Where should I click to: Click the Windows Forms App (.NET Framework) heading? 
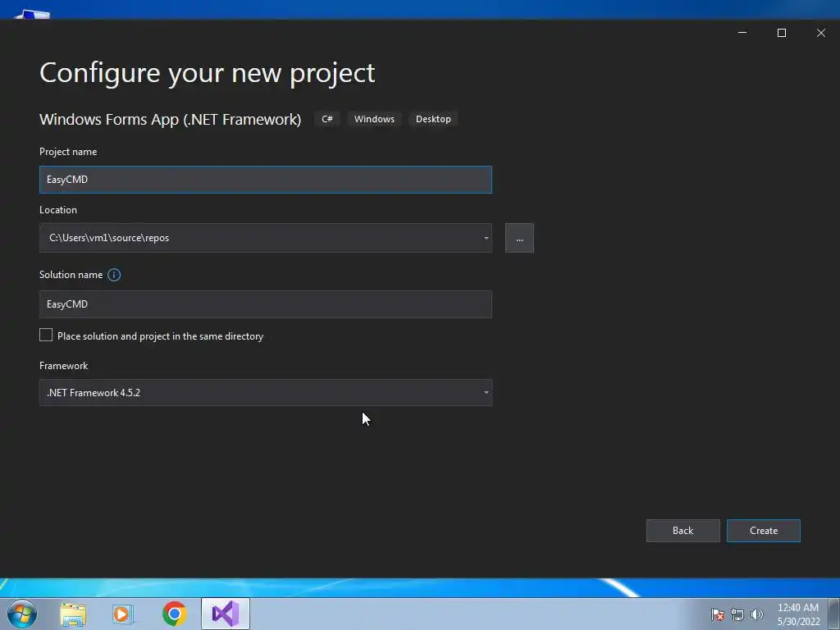pos(171,119)
